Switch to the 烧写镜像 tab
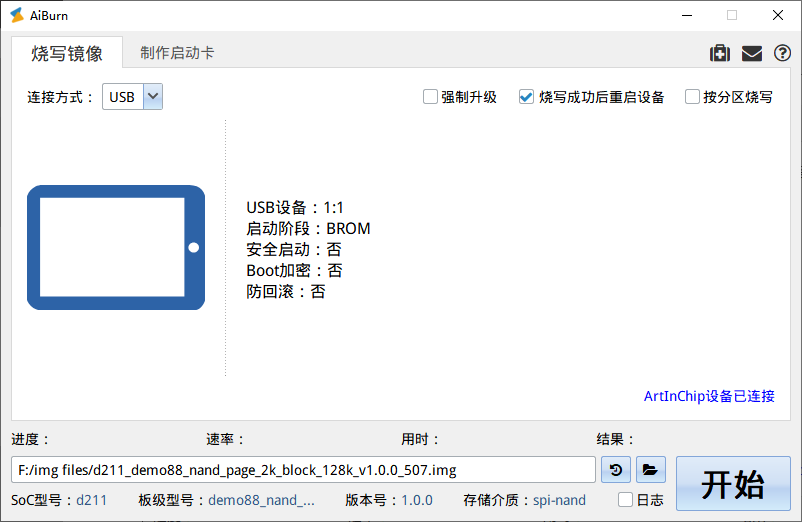The height and width of the screenshot is (522, 802). 67,53
